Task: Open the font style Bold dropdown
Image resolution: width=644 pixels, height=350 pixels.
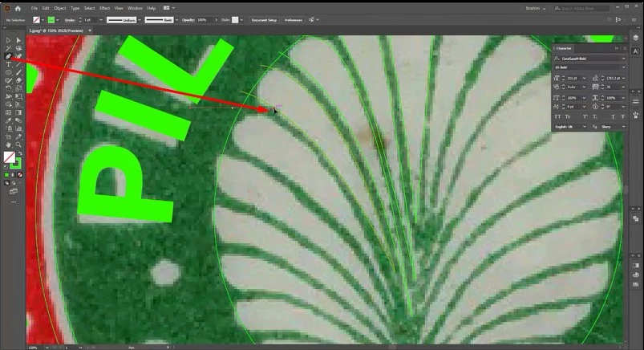Action: click(623, 67)
